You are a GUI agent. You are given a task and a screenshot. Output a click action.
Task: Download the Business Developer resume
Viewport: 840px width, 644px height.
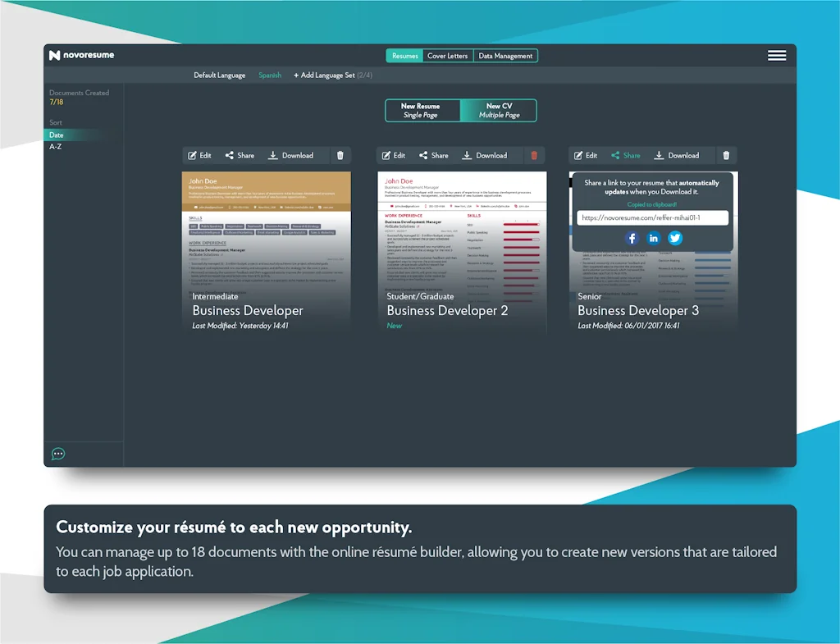point(291,155)
